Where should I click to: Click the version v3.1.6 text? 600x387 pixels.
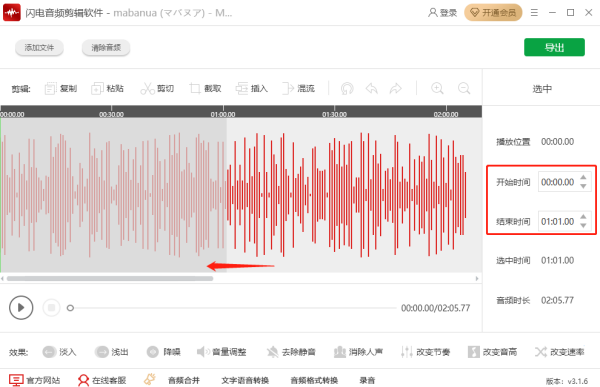[x=567, y=381]
